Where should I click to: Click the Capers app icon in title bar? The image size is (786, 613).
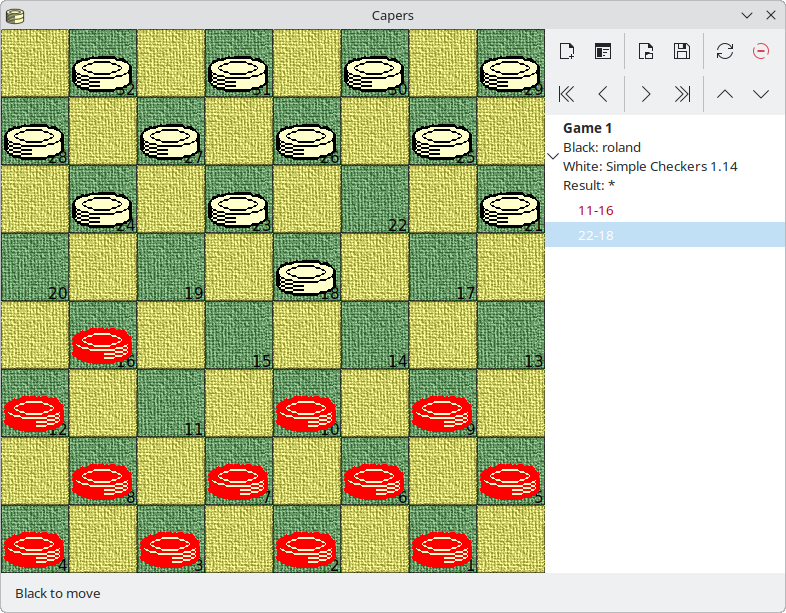(15, 16)
